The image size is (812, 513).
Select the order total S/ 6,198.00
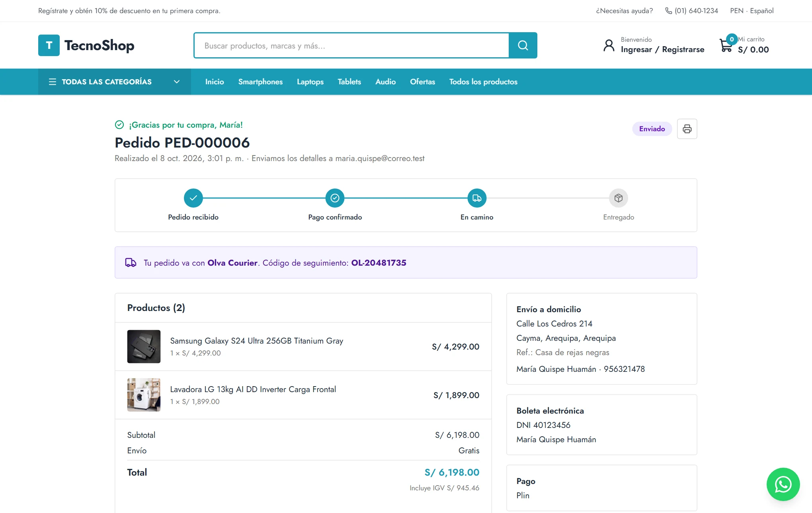tap(452, 472)
